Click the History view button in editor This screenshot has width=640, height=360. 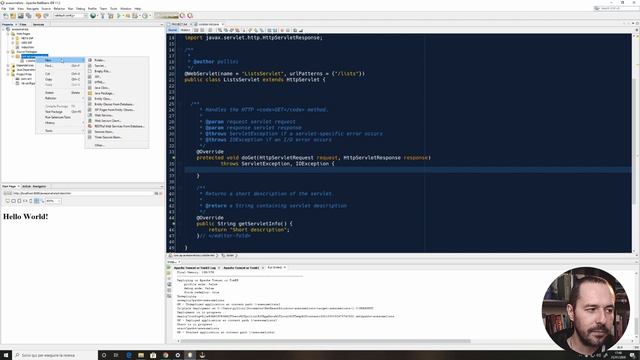(x=185, y=30)
